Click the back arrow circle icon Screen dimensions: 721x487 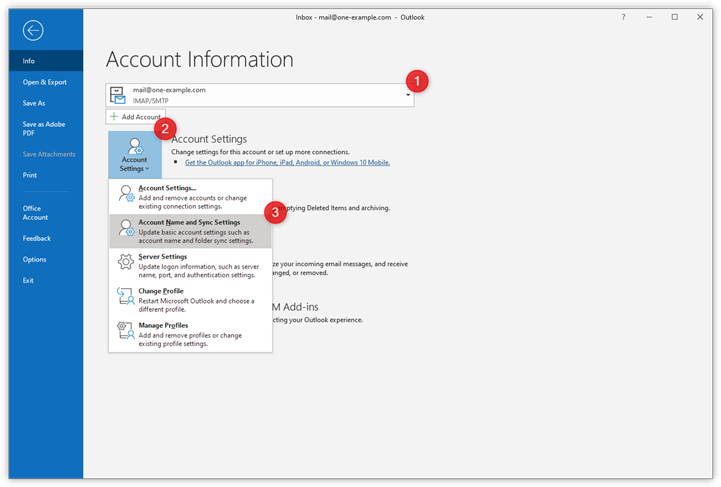pyautogui.click(x=33, y=31)
